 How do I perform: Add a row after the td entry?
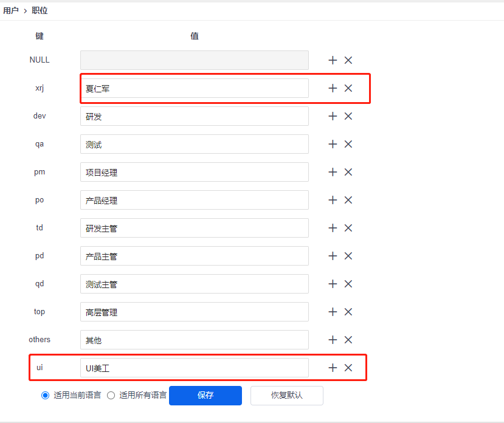[x=333, y=228]
